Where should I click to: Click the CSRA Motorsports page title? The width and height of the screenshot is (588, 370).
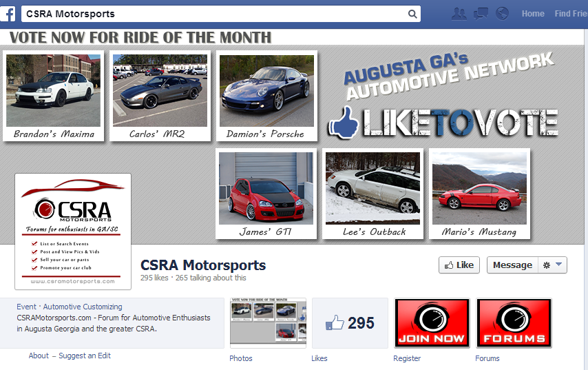203,265
